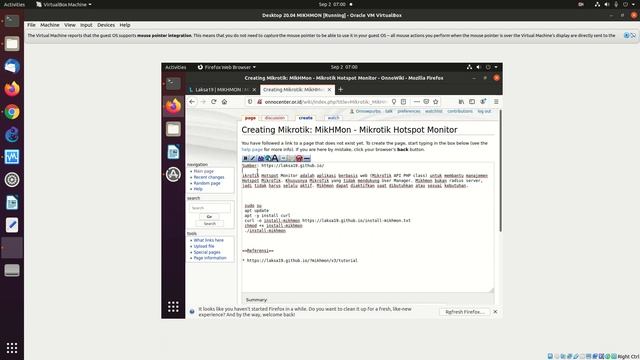Apply italic text in wiki editor toolbar
The height and width of the screenshot is (360, 640).
253,158
